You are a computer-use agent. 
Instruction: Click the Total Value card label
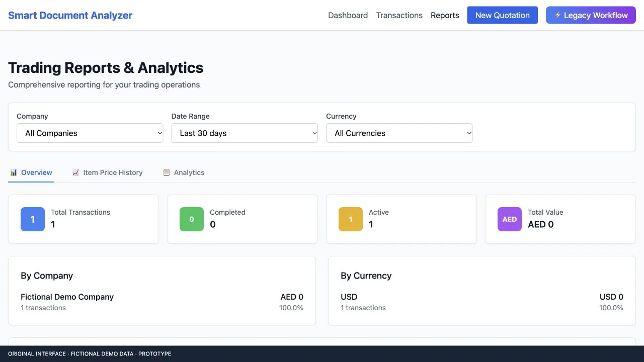(x=545, y=212)
